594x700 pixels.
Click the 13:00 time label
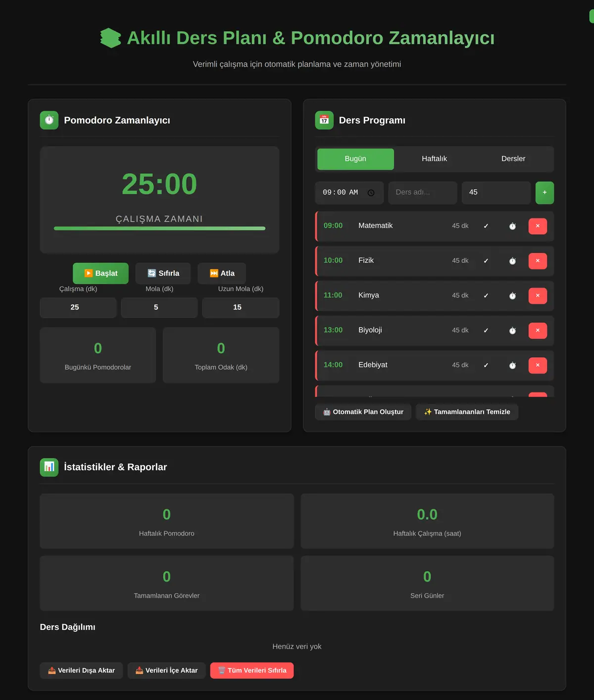(333, 330)
